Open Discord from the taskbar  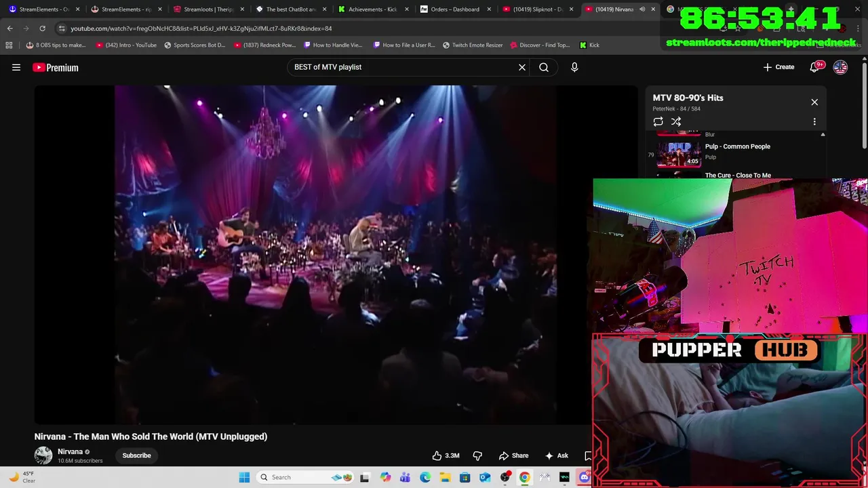pos(585,477)
